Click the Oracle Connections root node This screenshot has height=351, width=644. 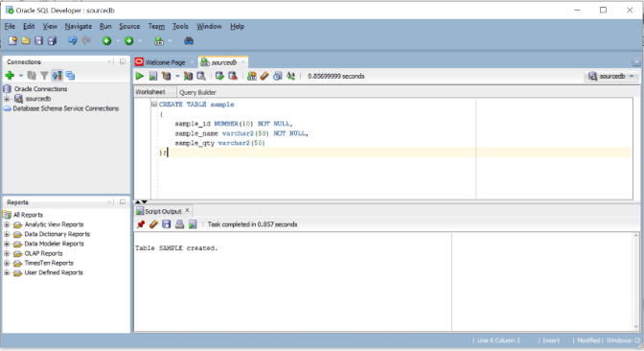pyautogui.click(x=40, y=89)
